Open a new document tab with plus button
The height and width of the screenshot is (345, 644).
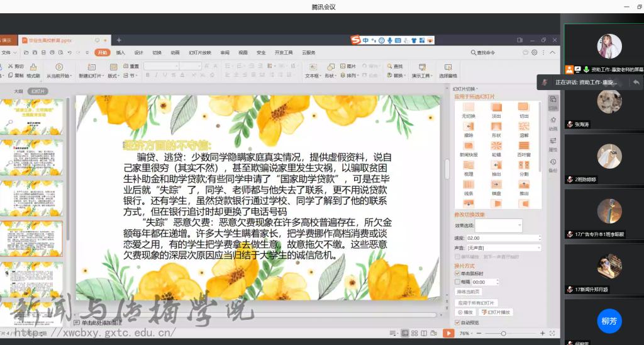pyautogui.click(x=119, y=40)
